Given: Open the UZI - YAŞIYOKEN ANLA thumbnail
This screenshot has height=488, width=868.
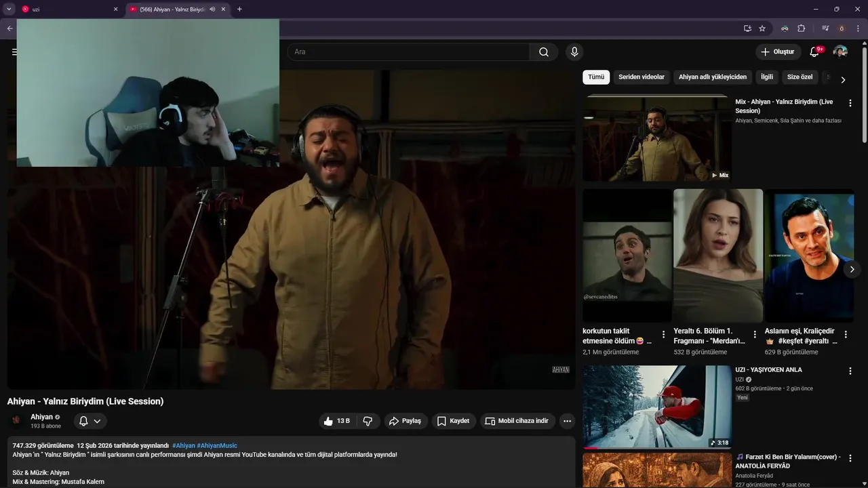Looking at the screenshot, I should (x=657, y=407).
